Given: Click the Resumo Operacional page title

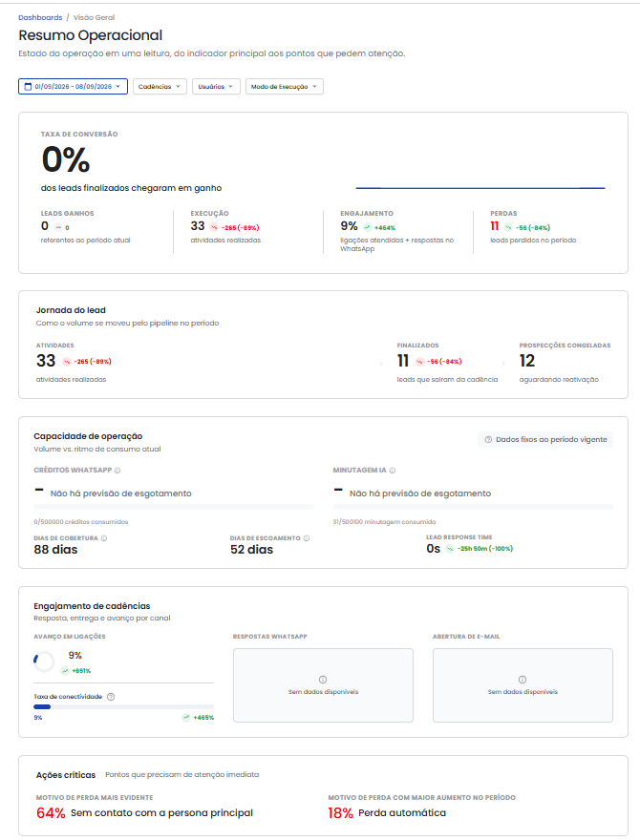Looking at the screenshot, I should click(x=91, y=35).
